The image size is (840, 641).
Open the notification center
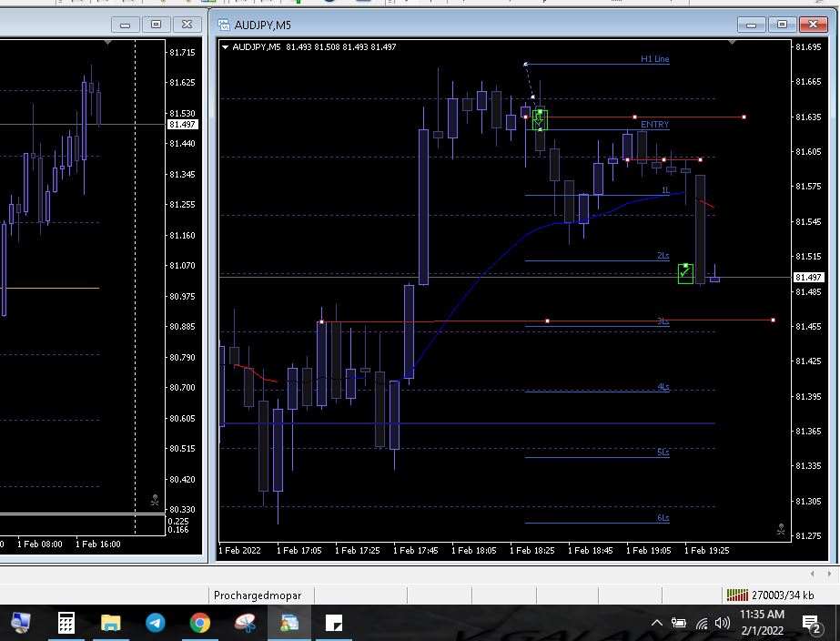click(x=810, y=623)
